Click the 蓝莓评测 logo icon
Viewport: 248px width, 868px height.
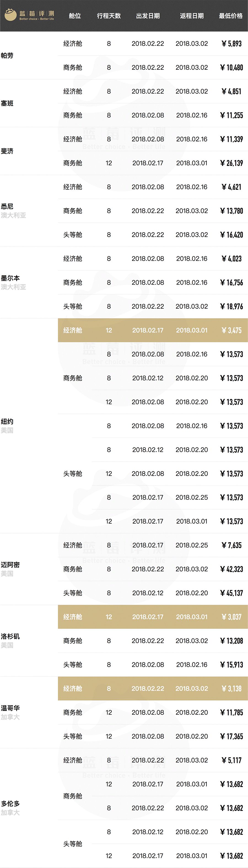click(10, 15)
